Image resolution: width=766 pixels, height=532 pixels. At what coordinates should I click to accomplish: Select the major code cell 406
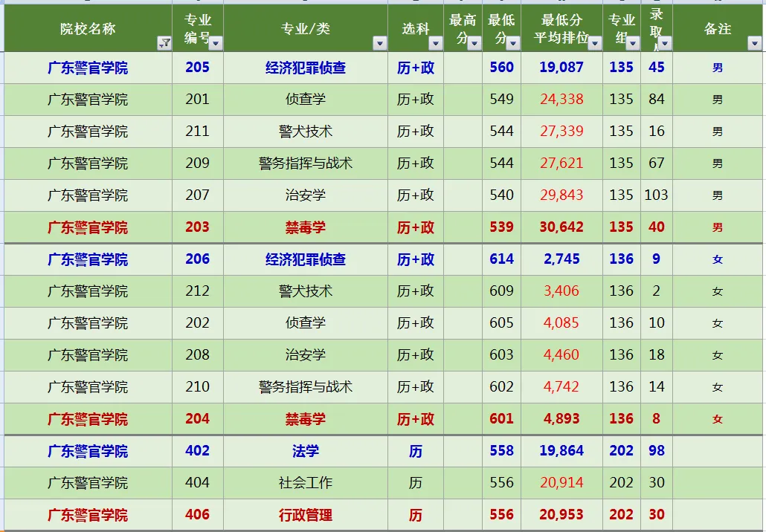(197, 514)
